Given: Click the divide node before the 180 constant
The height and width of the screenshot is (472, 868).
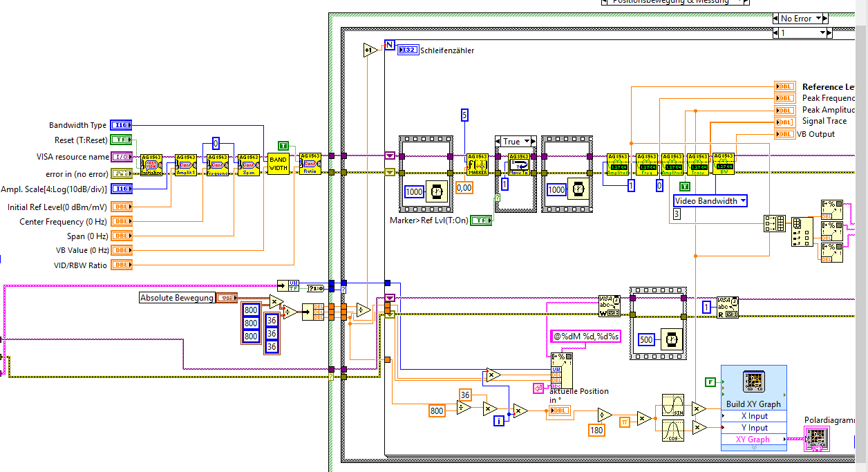Looking at the screenshot, I should click(605, 415).
